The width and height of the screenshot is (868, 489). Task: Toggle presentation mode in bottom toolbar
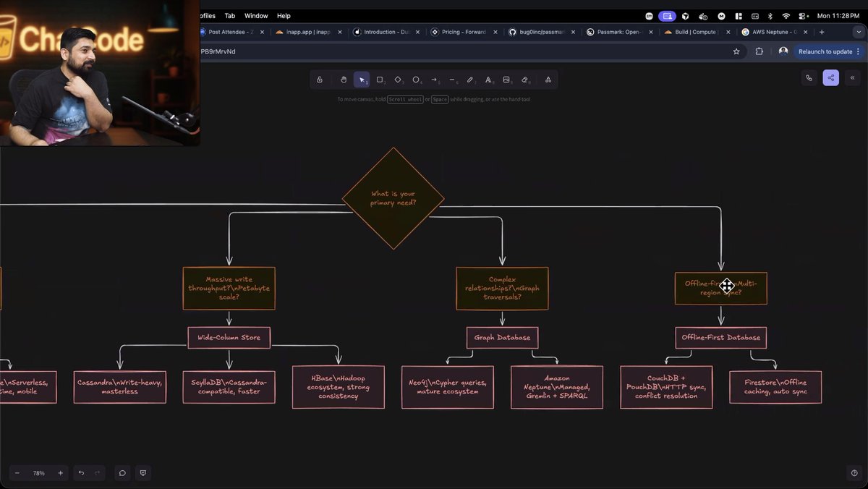tap(142, 473)
